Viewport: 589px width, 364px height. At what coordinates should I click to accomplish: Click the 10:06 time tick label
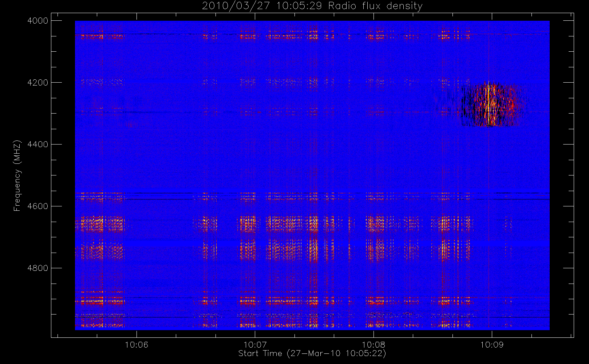pyautogui.click(x=137, y=345)
